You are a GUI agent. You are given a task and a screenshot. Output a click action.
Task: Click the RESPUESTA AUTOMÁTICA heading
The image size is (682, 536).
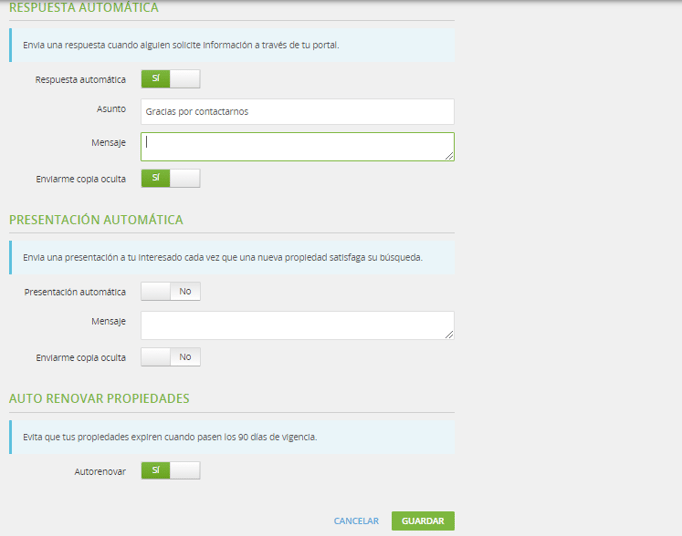(x=84, y=8)
